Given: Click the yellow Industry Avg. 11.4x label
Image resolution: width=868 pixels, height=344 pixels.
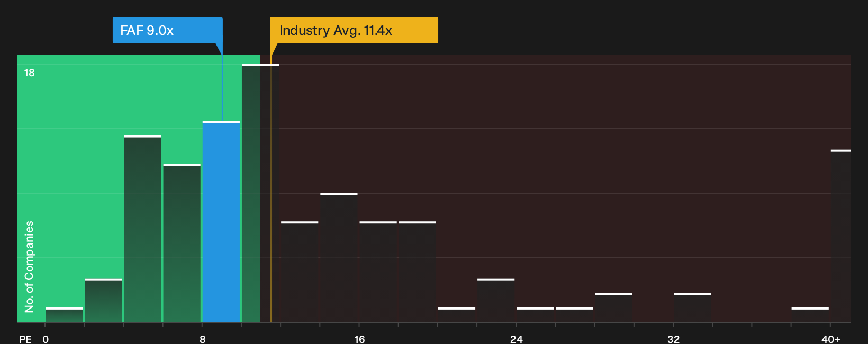Looking at the screenshot, I should pos(354,30).
